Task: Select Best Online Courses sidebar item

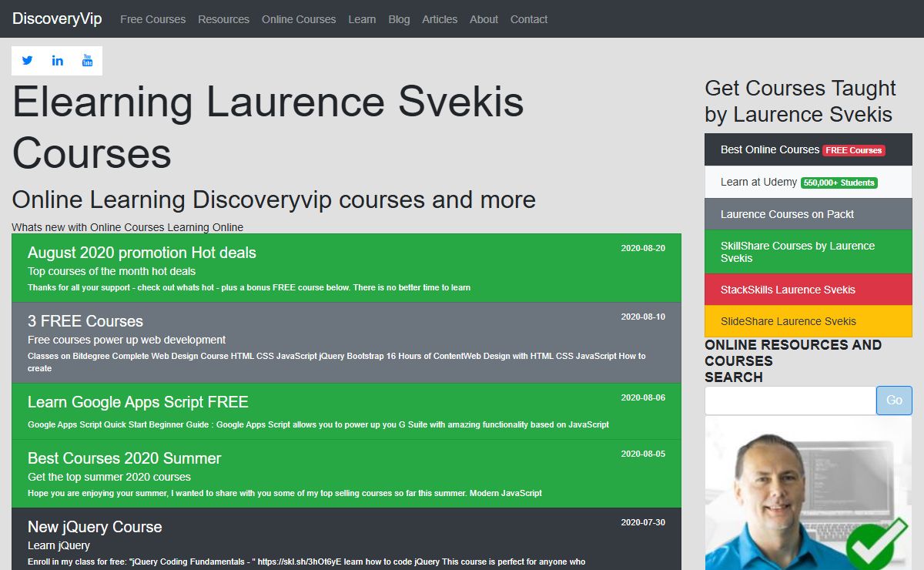Action: [x=808, y=149]
